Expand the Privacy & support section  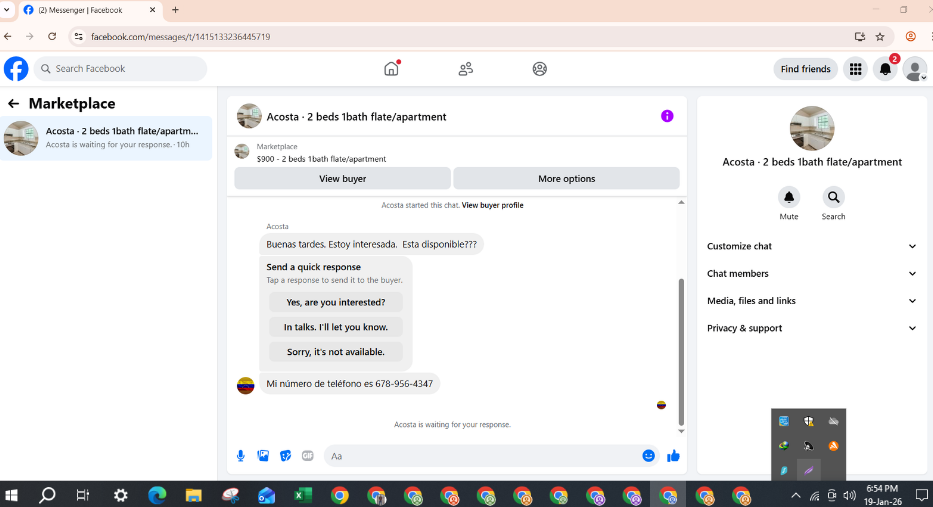tap(812, 328)
